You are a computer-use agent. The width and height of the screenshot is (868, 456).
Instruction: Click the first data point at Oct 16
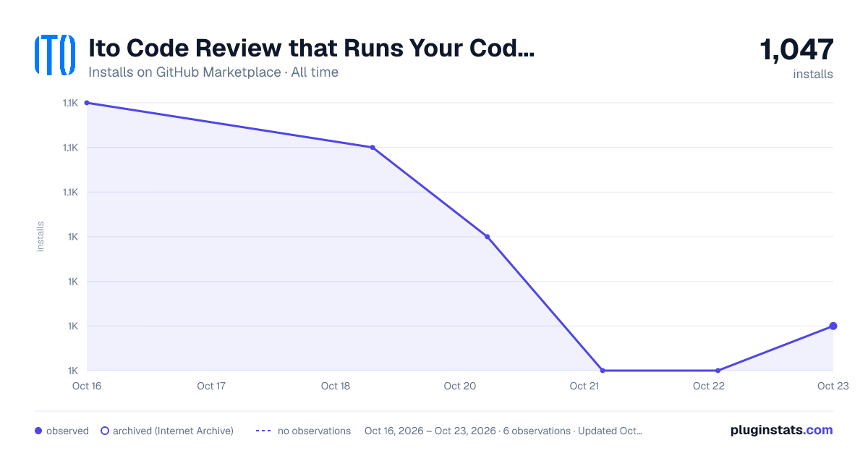(x=87, y=103)
